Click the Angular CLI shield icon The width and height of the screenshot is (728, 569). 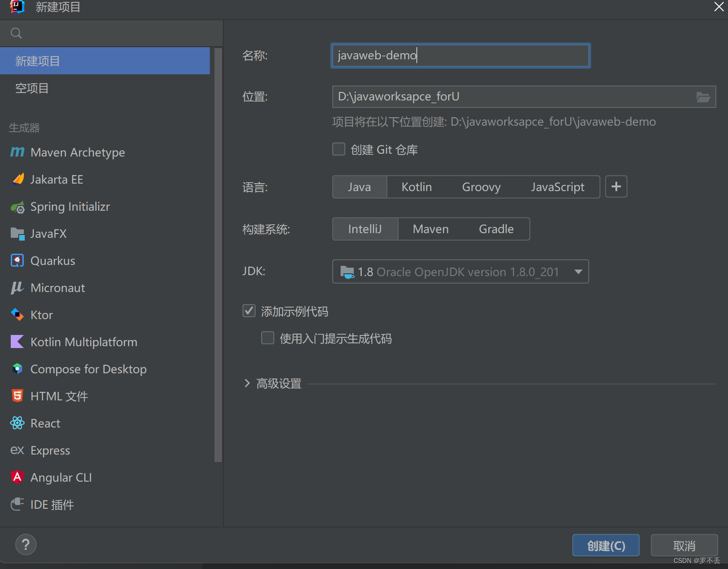pos(17,477)
